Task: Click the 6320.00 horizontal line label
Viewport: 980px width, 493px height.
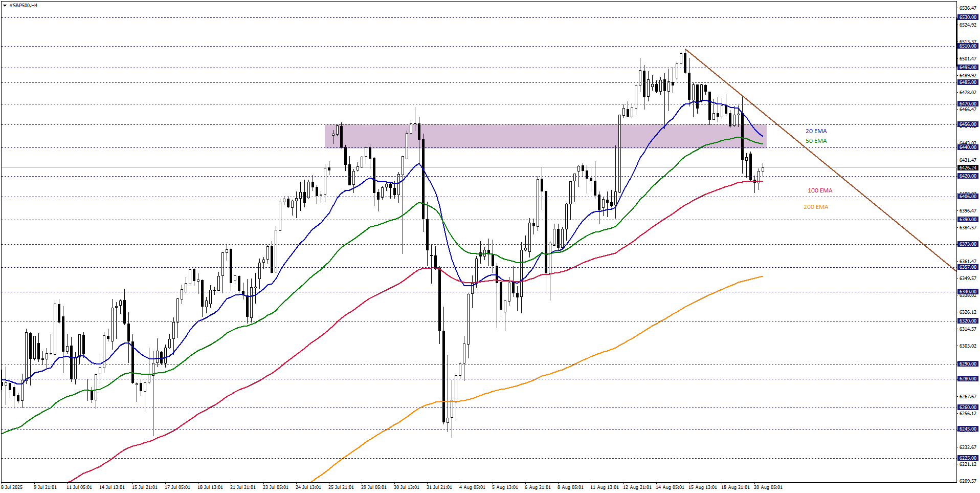Action: pos(968,321)
